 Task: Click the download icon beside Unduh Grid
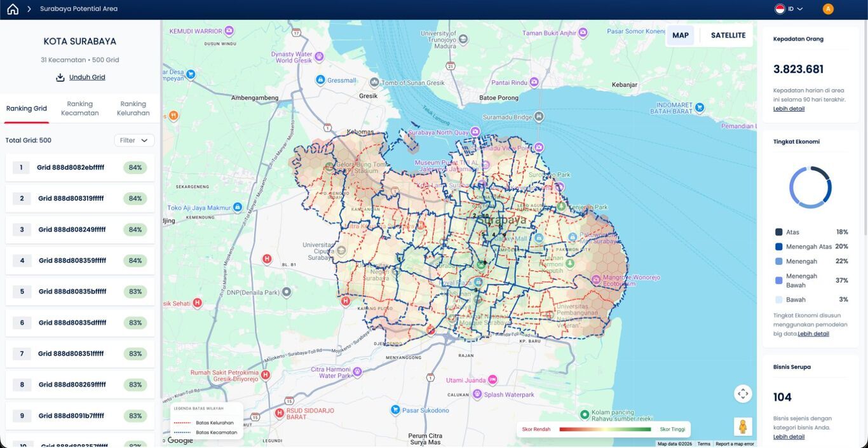[x=60, y=78]
